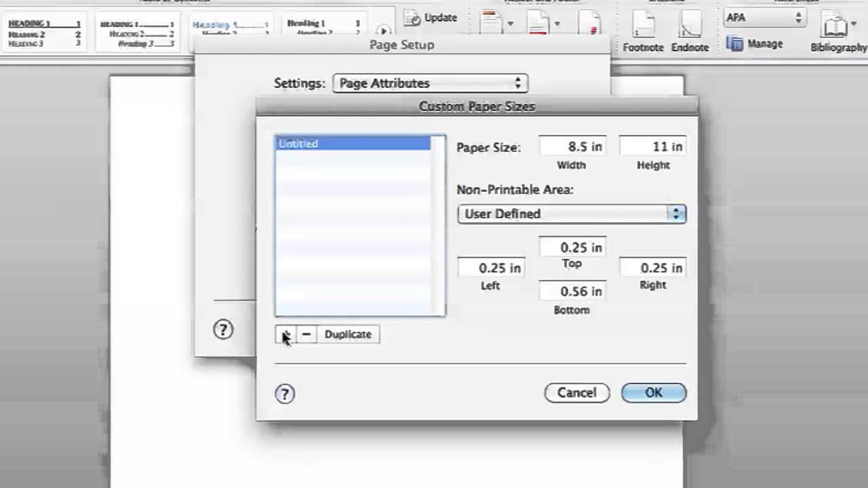Open Non-Printable Area User Defined dropdown
Viewport: 868px width, 488px height.
(x=572, y=214)
